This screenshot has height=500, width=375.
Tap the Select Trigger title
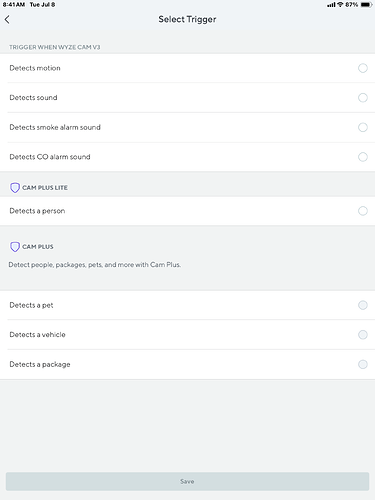pos(187,19)
